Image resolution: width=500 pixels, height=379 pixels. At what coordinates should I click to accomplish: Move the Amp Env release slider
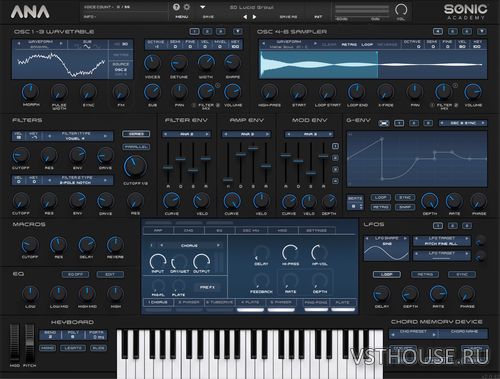(266, 165)
